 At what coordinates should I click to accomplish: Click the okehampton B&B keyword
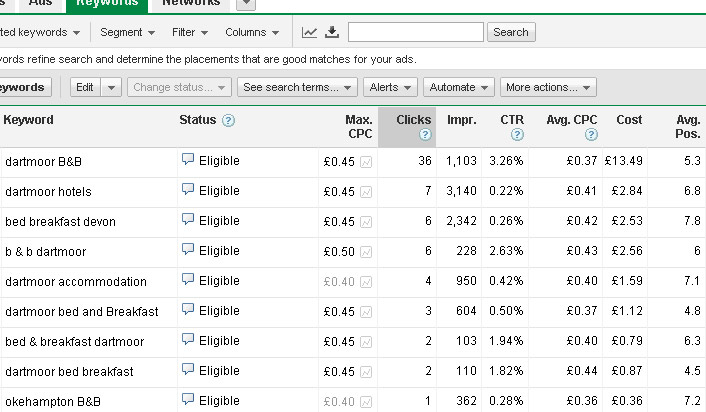(x=53, y=402)
